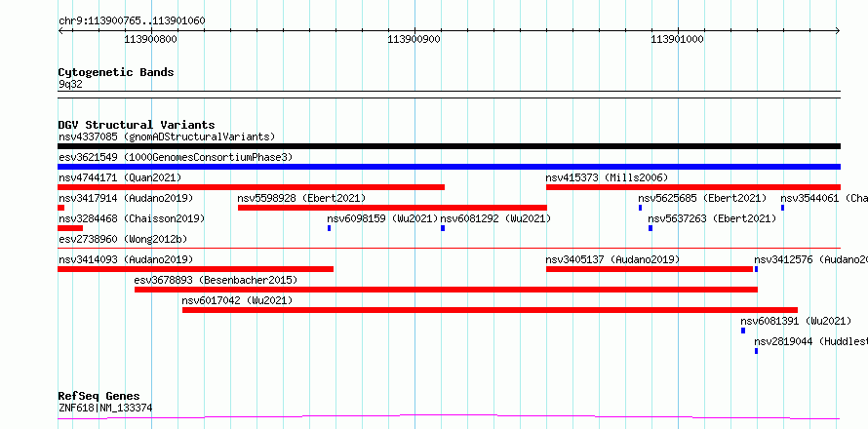Image resolution: width=868 pixels, height=429 pixels.
Task: Open the nsv6081391 (Wu2021) label
Action: click(796, 321)
